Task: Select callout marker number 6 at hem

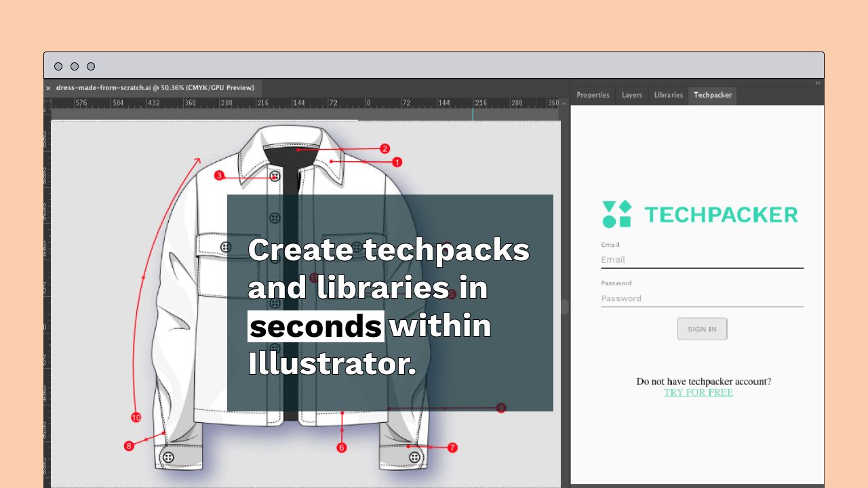Action: pyautogui.click(x=341, y=448)
